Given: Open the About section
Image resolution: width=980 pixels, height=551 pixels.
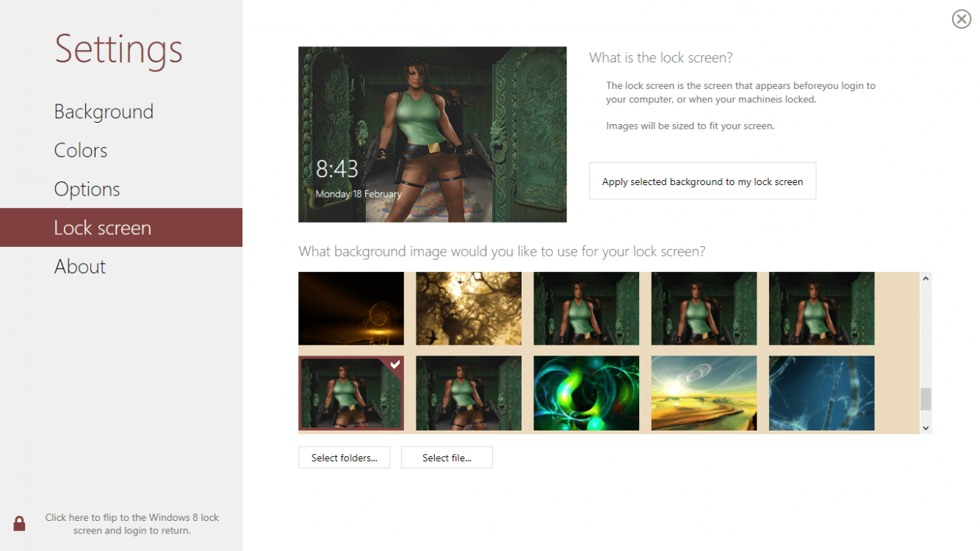Looking at the screenshot, I should pos(80,267).
